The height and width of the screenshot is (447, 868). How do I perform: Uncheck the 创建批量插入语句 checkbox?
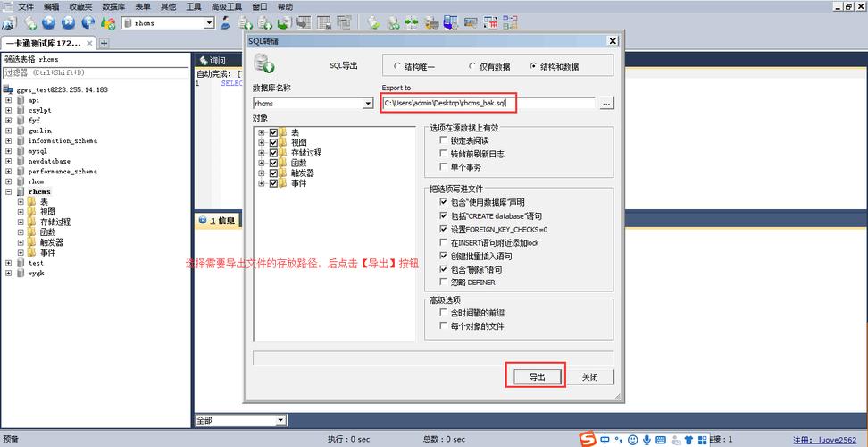click(443, 256)
